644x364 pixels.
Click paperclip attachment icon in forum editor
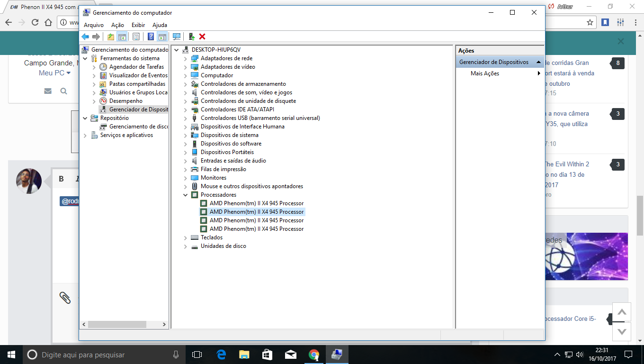point(65,298)
